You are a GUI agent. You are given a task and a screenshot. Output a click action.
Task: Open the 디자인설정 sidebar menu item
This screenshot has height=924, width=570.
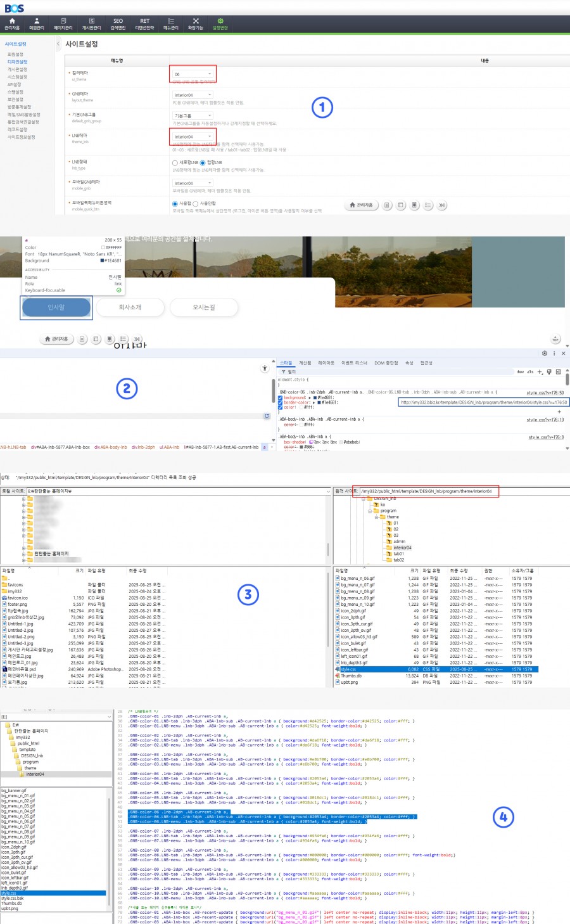[x=17, y=62]
